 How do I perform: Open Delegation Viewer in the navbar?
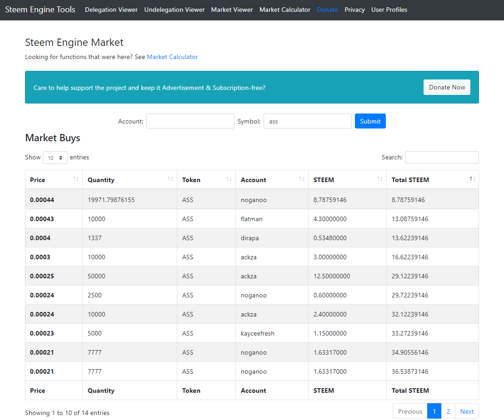click(x=111, y=10)
